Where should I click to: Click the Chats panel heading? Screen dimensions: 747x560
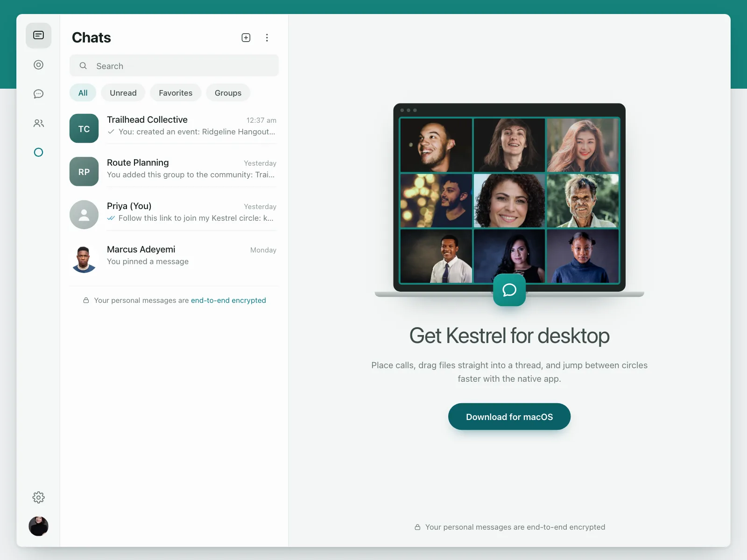(x=92, y=38)
